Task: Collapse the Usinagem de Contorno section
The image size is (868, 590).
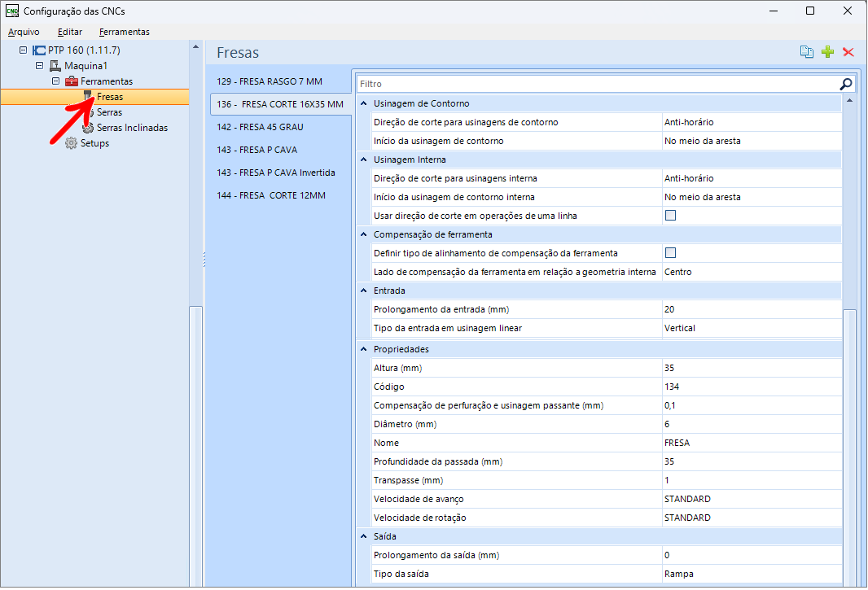Action: click(364, 103)
